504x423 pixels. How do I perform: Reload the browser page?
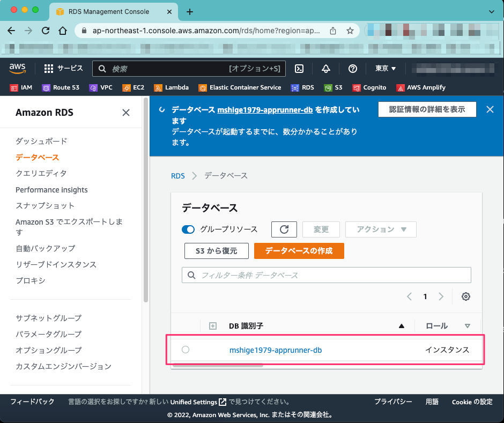(46, 31)
